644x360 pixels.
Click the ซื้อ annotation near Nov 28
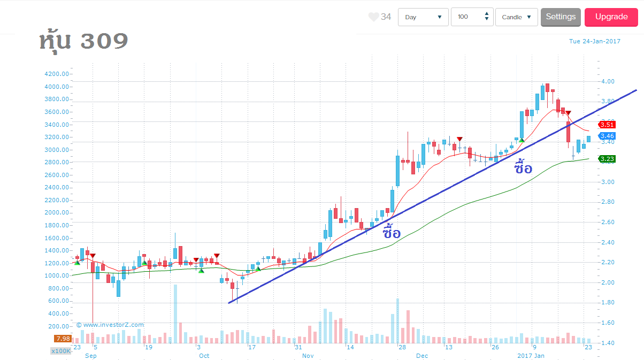[392, 233]
